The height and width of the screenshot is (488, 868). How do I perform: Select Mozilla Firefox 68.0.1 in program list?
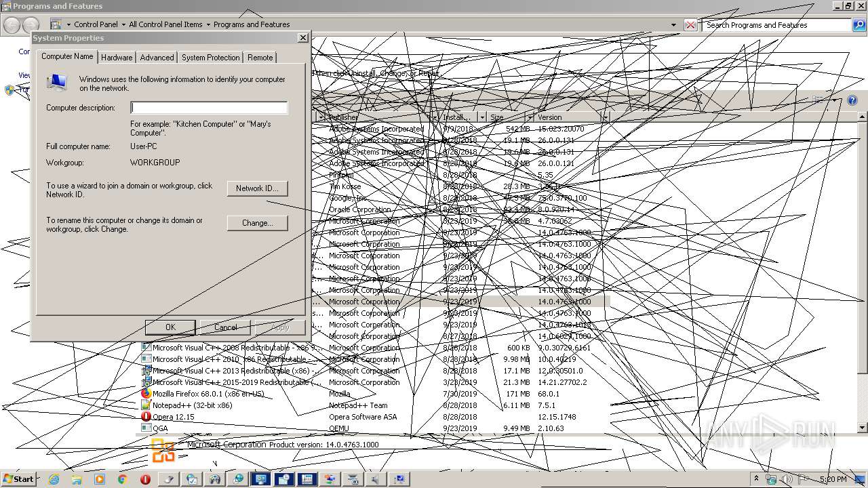(374, 394)
